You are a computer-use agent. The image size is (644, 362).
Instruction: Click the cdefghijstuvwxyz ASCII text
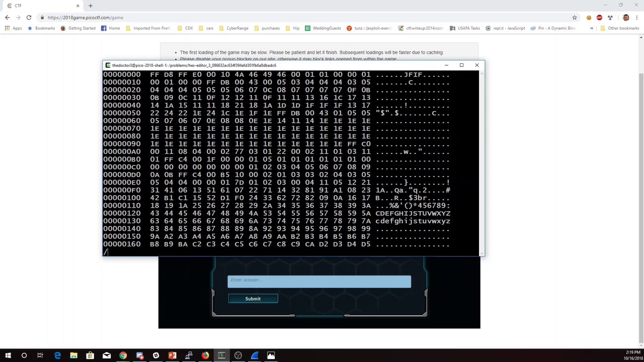(x=413, y=221)
